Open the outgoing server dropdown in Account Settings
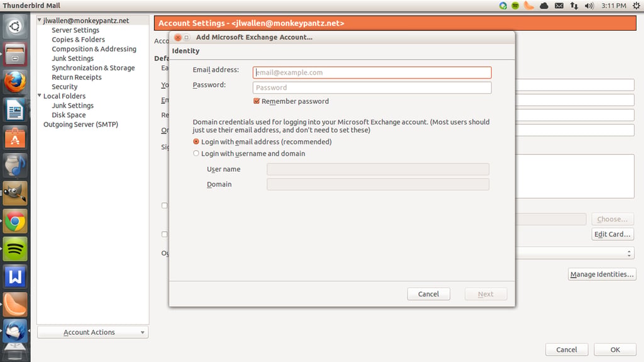The height and width of the screenshot is (362, 644). click(x=574, y=253)
